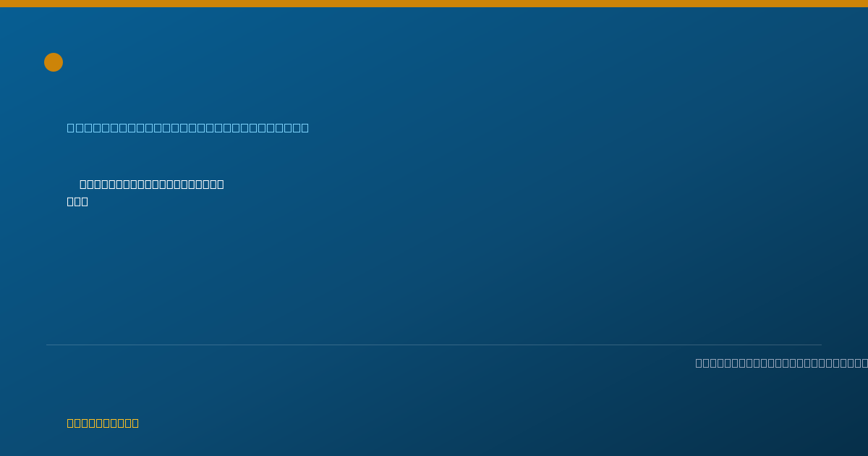This screenshot has width=868, height=456.
Task: Click the longer white body text line
Action: tap(152, 184)
